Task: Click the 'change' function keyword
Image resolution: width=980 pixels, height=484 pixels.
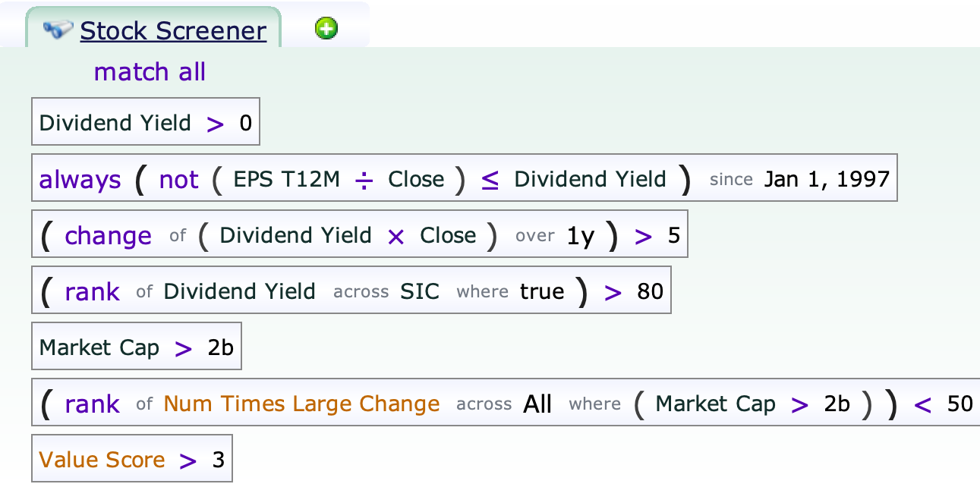Action: click(108, 236)
